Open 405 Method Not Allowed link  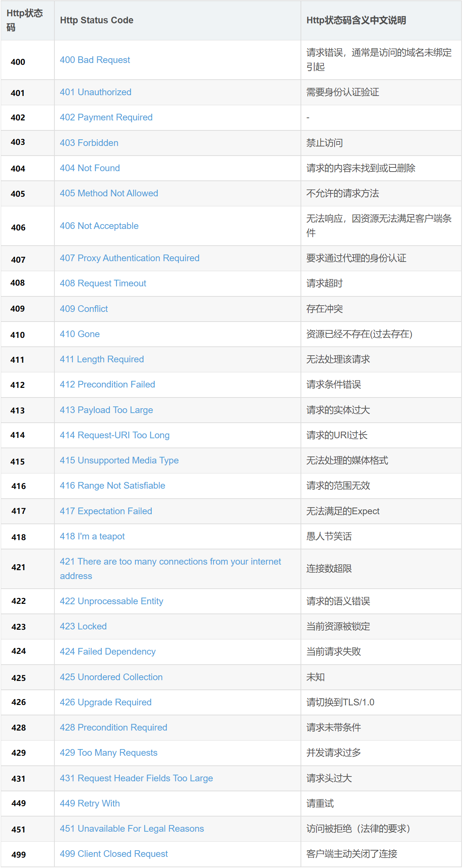(109, 193)
